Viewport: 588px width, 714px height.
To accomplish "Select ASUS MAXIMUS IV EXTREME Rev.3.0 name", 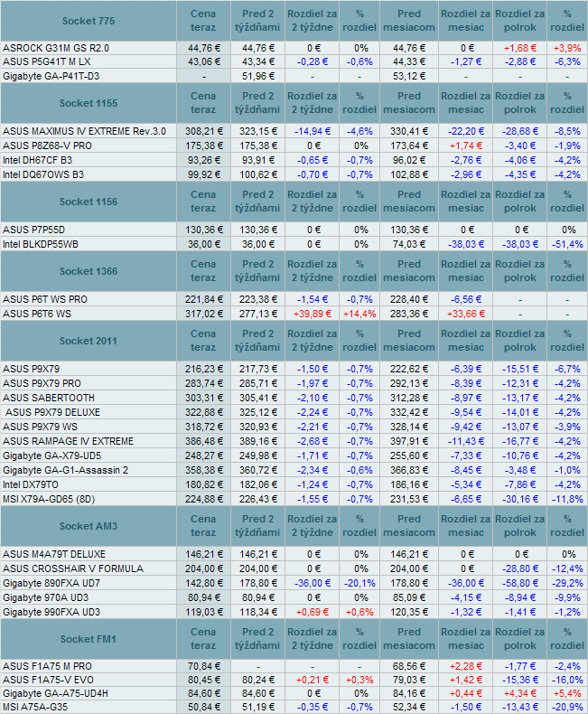I will click(84, 132).
